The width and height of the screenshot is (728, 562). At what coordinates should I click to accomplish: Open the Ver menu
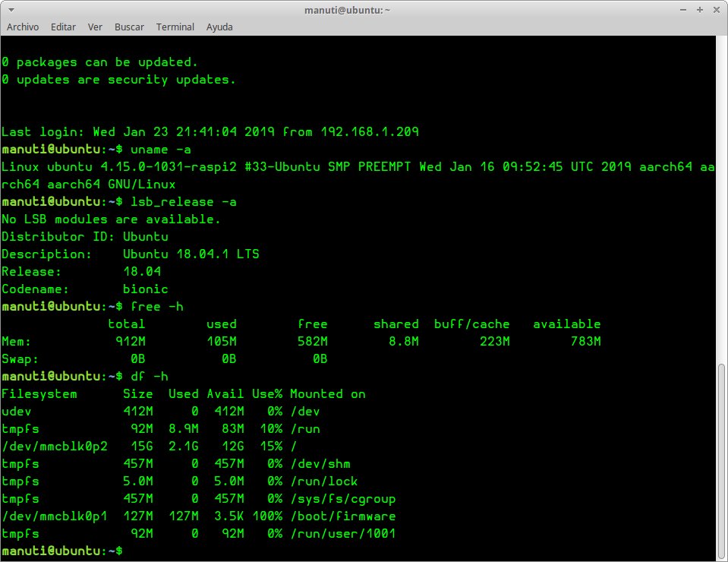(95, 27)
